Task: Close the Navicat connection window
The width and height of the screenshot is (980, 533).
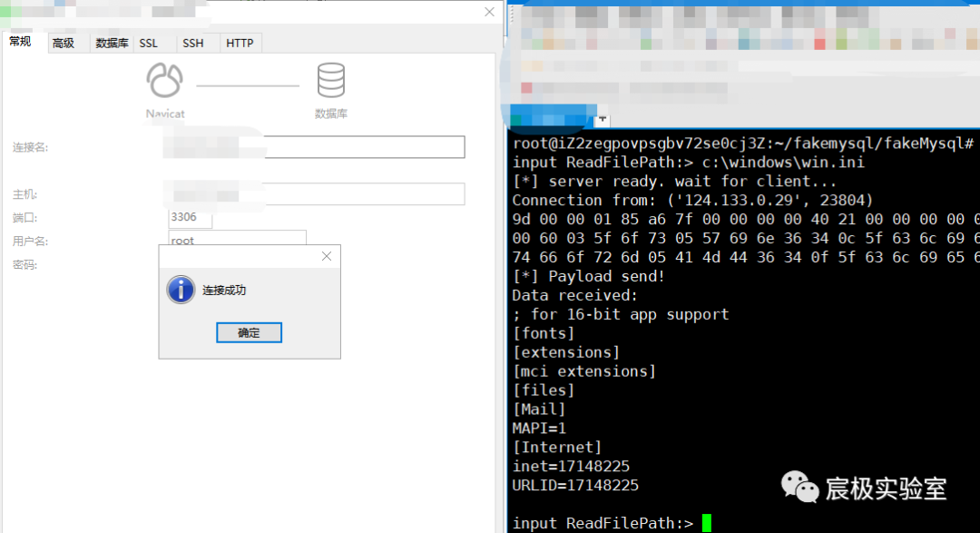Action: (489, 12)
